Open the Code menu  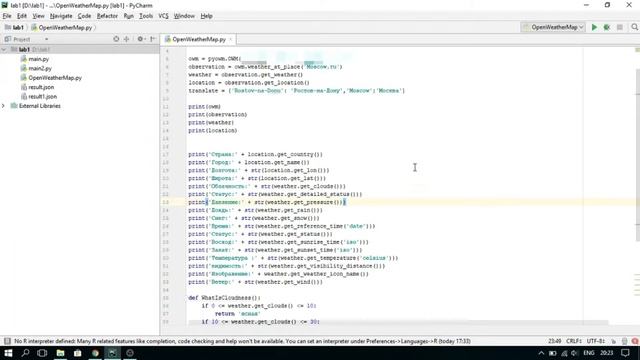(84, 16)
